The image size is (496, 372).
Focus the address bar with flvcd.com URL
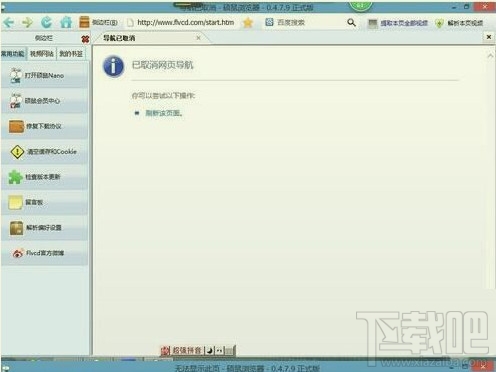185,22
